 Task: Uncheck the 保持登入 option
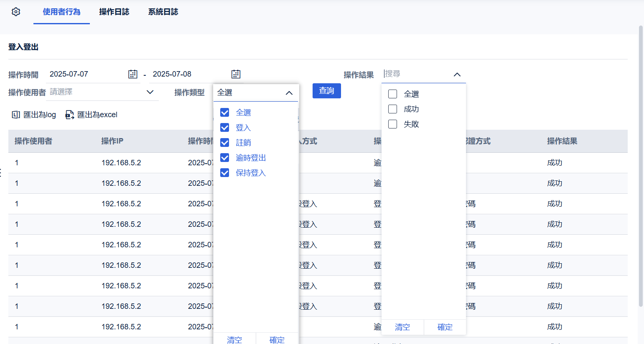click(225, 173)
